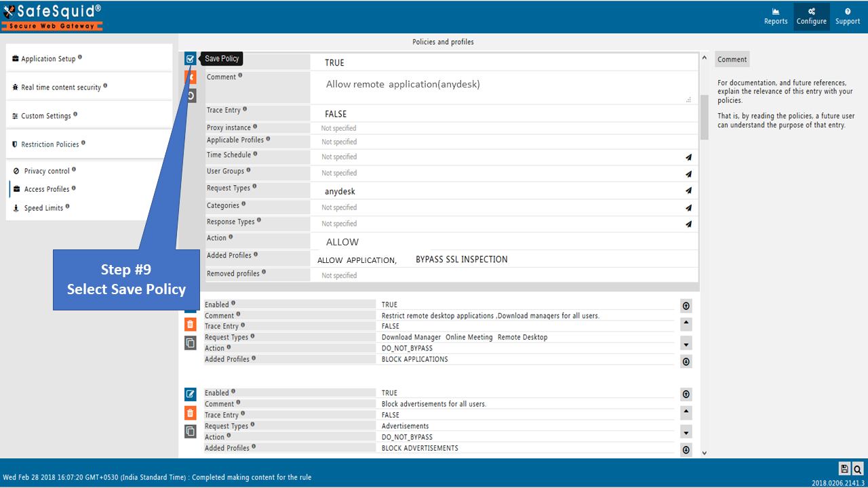The image size is (868, 488).
Task: Collapse the Restriction Policies section
Action: pyautogui.click(x=90, y=144)
